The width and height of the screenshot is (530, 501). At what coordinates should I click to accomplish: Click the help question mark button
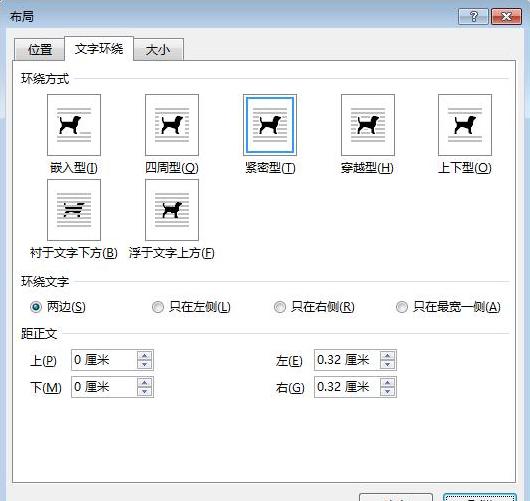click(x=473, y=16)
